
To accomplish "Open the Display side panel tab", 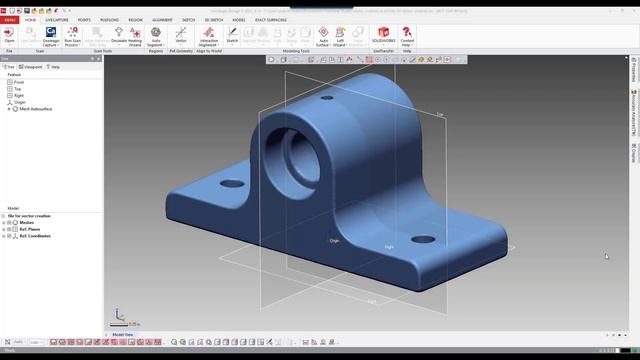I will (x=634, y=153).
